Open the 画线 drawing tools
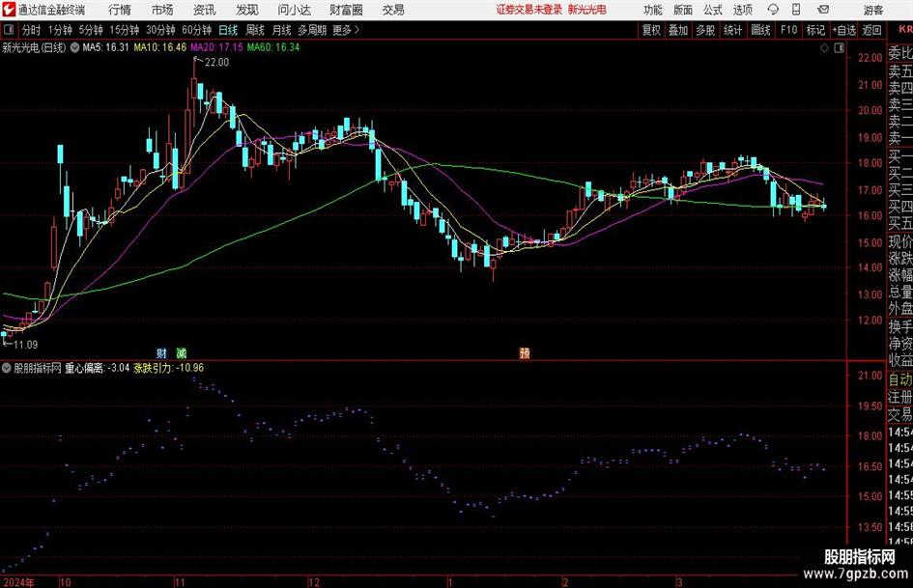Screen dimensions: 913x588 tap(760, 30)
